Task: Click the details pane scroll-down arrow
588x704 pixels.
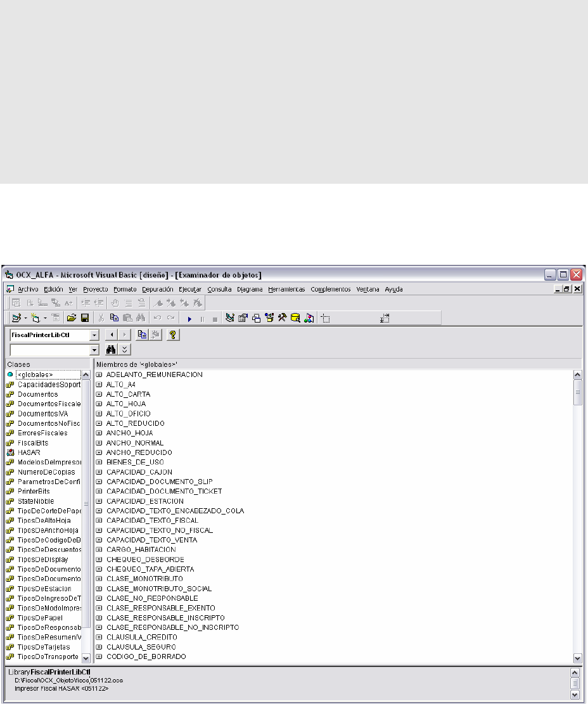Action: click(575, 694)
